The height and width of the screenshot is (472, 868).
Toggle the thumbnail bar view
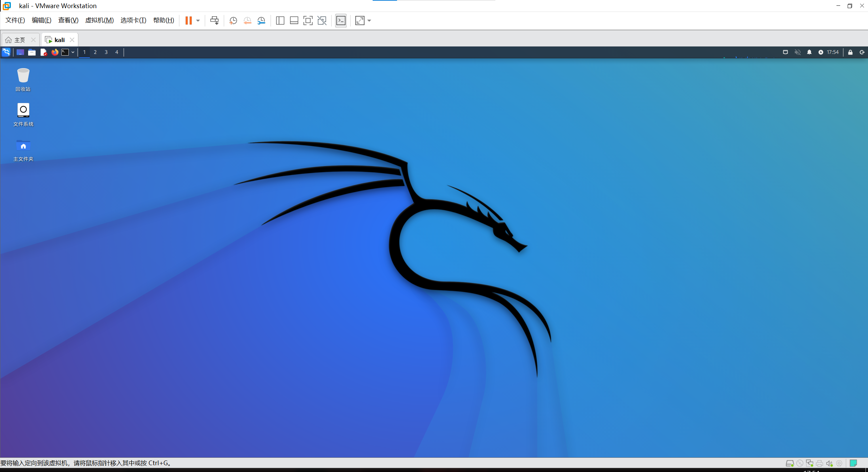tap(294, 21)
